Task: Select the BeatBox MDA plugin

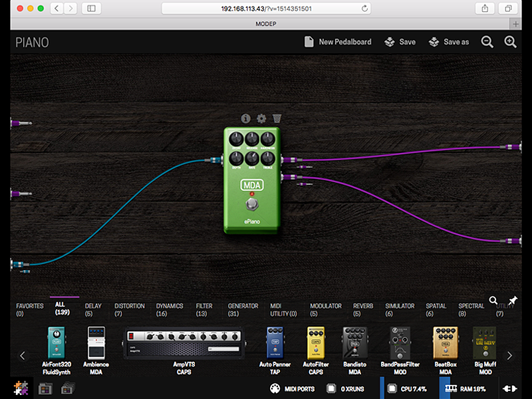Action: [x=446, y=351]
